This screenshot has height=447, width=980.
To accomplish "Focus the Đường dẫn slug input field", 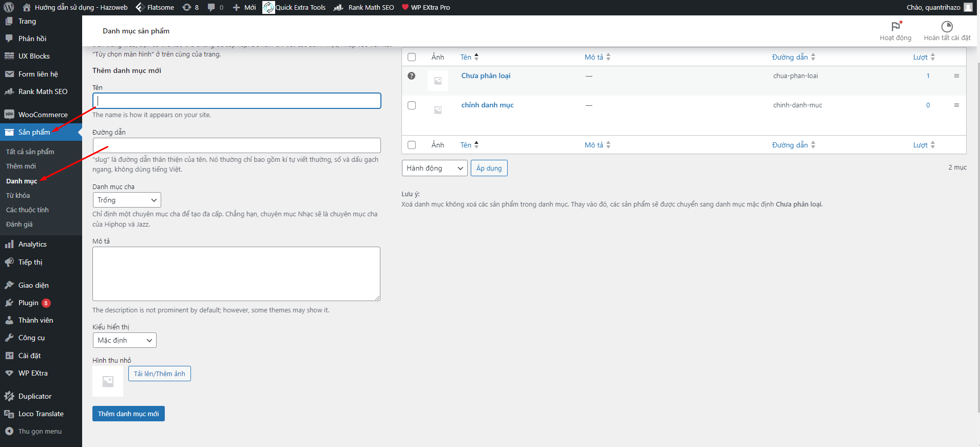I will [x=237, y=145].
